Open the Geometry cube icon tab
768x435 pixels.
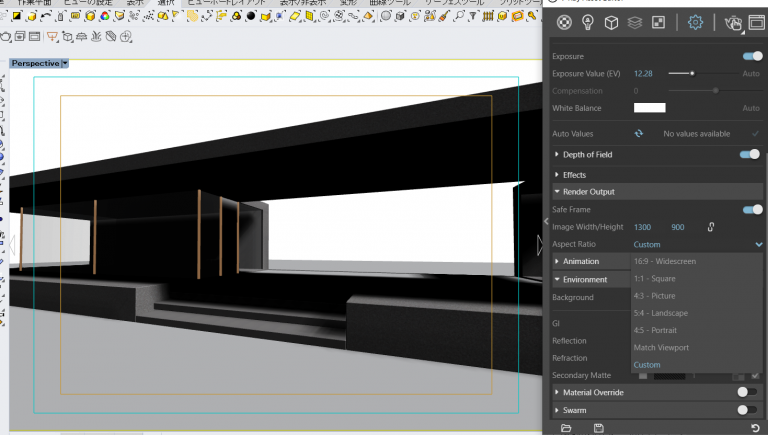pyautogui.click(x=611, y=23)
